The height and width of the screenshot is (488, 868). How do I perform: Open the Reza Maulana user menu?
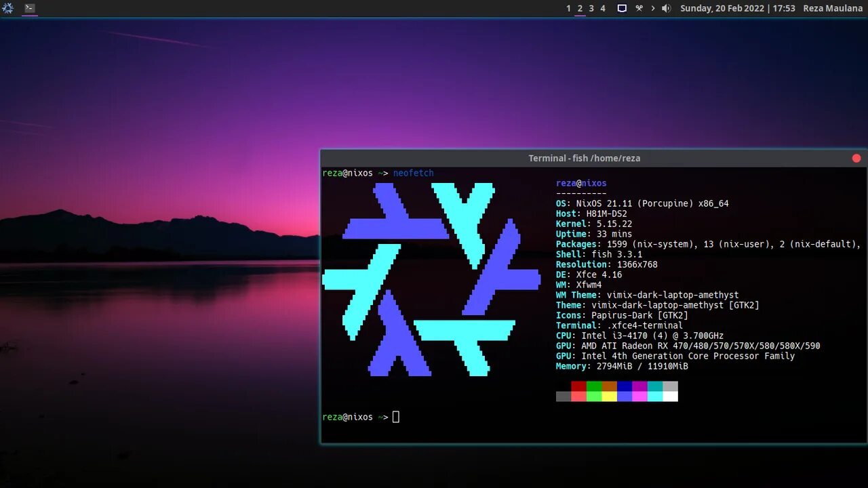point(833,8)
